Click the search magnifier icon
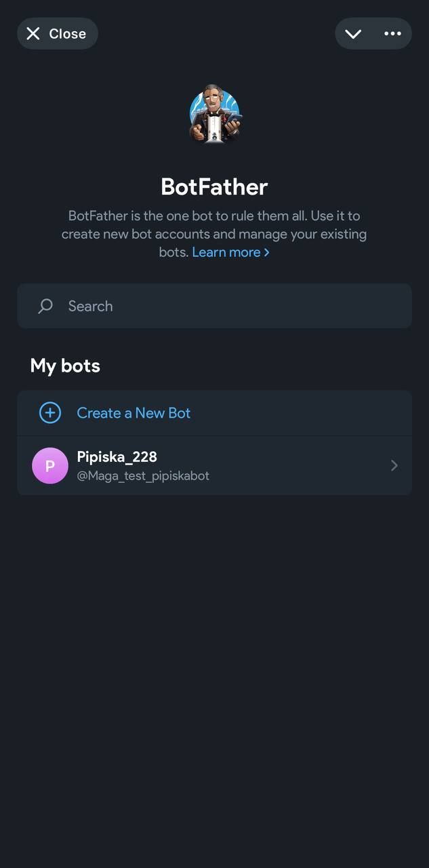The image size is (429, 868). click(x=45, y=306)
